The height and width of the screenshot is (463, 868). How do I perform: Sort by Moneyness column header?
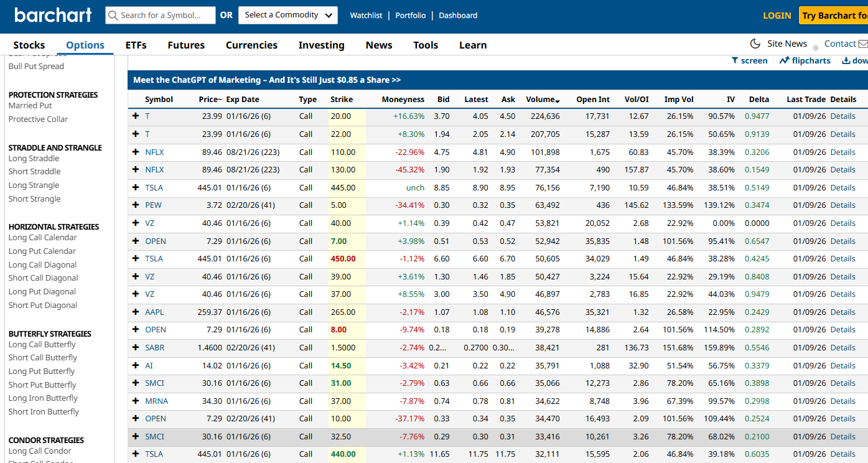pyautogui.click(x=403, y=100)
